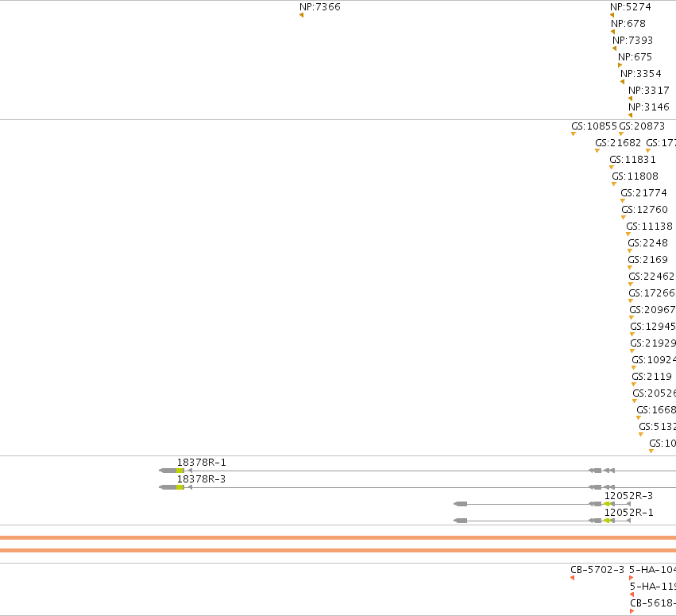Image resolution: width=676 pixels, height=616 pixels.
Task: Click the lower orange track bar
Action: point(338,551)
